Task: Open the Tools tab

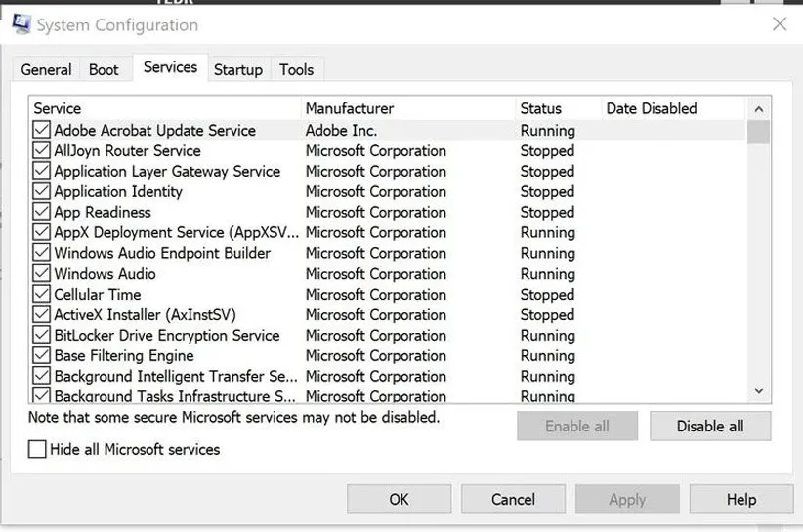Action: point(296,69)
